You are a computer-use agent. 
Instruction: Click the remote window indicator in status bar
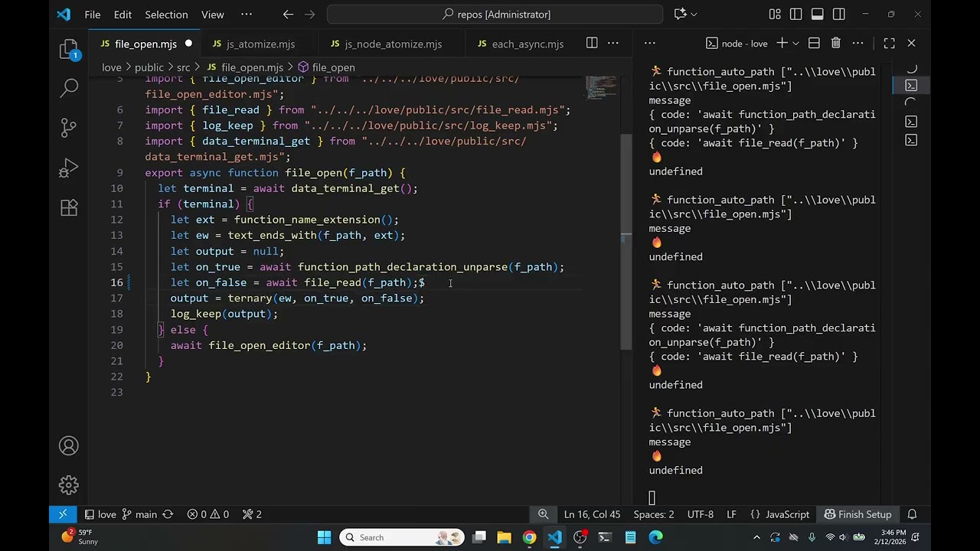coord(63,514)
